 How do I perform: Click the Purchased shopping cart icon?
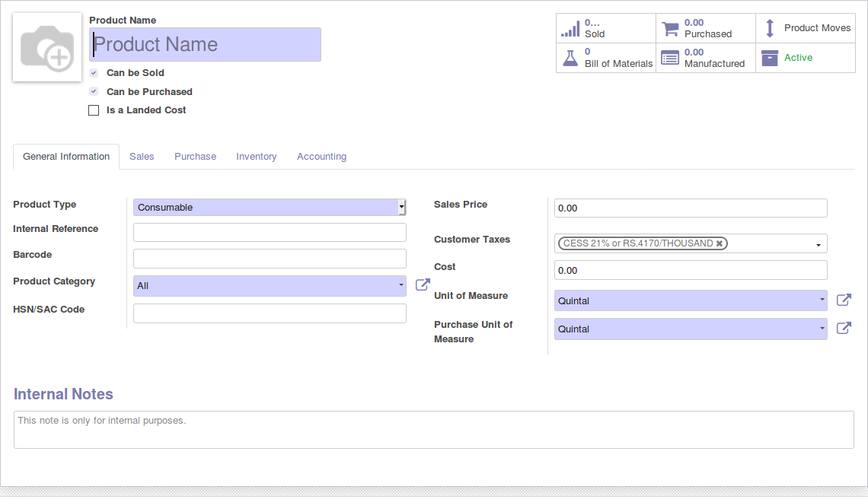(x=670, y=29)
